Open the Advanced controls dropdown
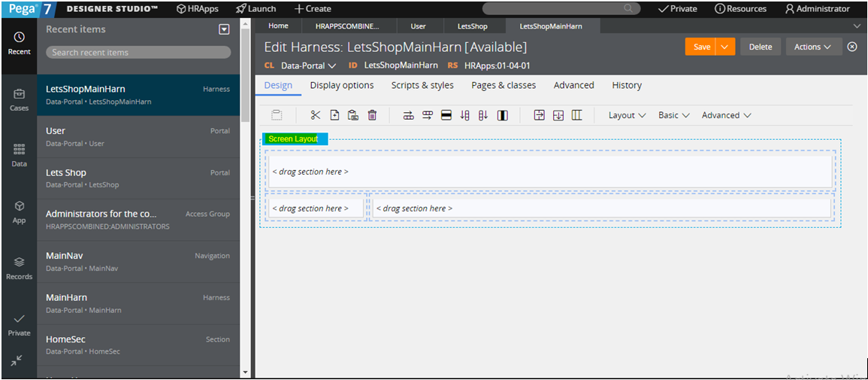The image size is (868, 380). 726,115
